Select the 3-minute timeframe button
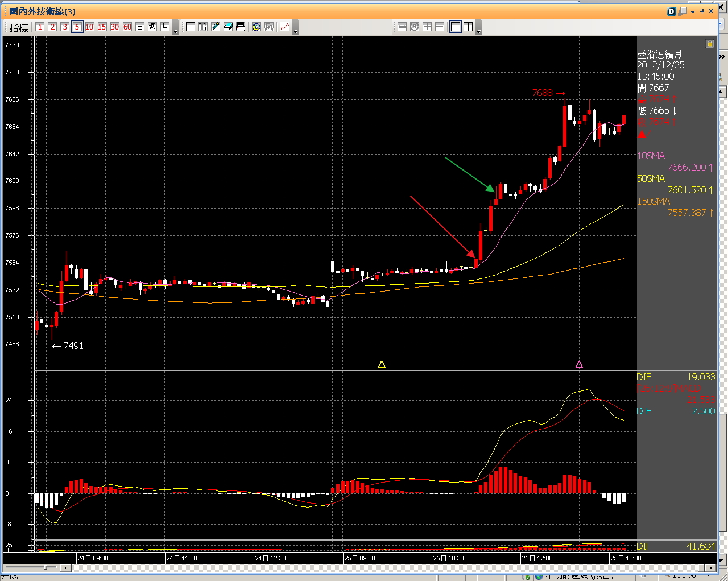728x582 pixels. point(65,27)
